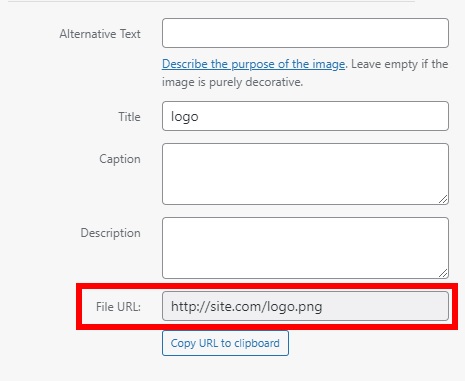Click the Alternative Text input field
Image resolution: width=465 pixels, height=381 pixels.
[305, 33]
